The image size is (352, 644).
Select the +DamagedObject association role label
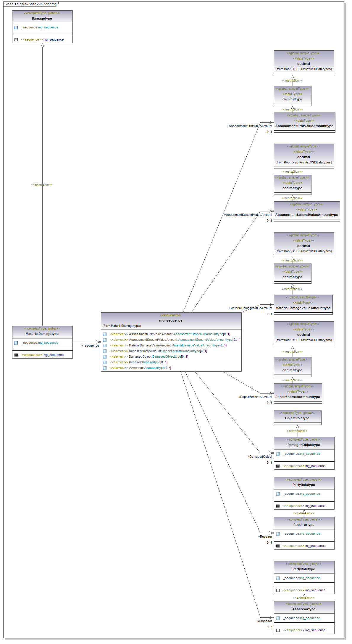(260, 457)
